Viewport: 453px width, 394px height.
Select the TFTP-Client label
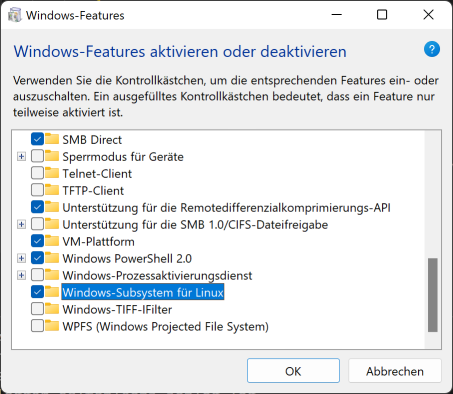[x=93, y=190]
